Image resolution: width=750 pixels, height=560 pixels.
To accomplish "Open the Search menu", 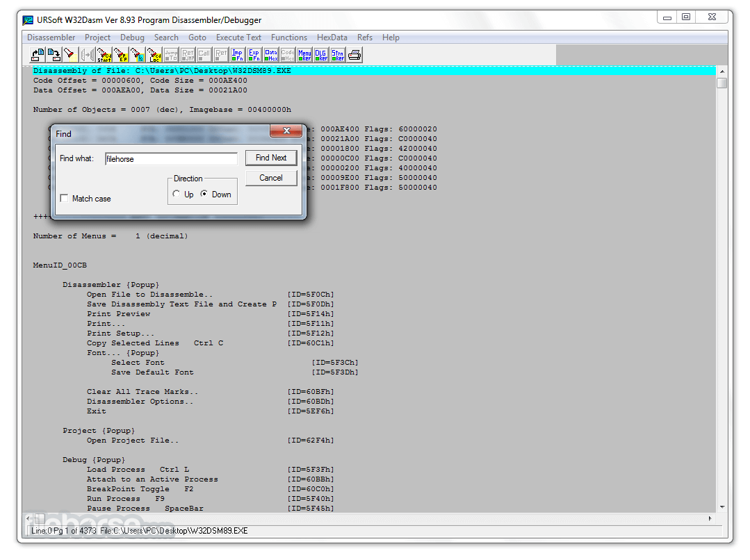I will (x=166, y=38).
